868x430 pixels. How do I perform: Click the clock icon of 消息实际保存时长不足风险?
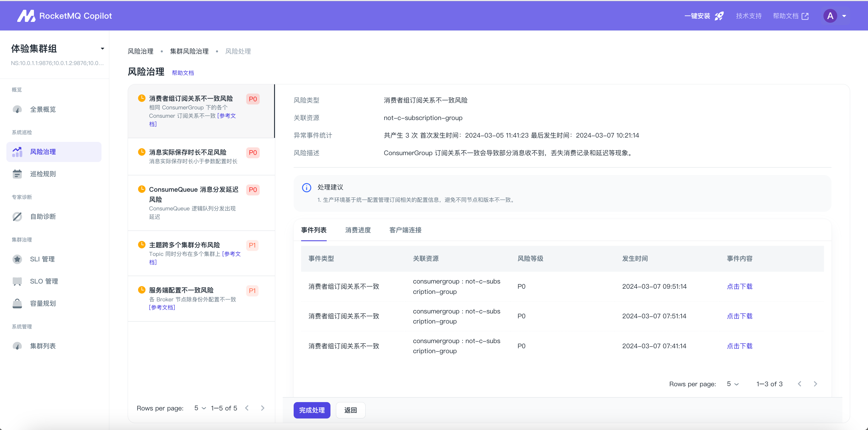[x=142, y=152]
